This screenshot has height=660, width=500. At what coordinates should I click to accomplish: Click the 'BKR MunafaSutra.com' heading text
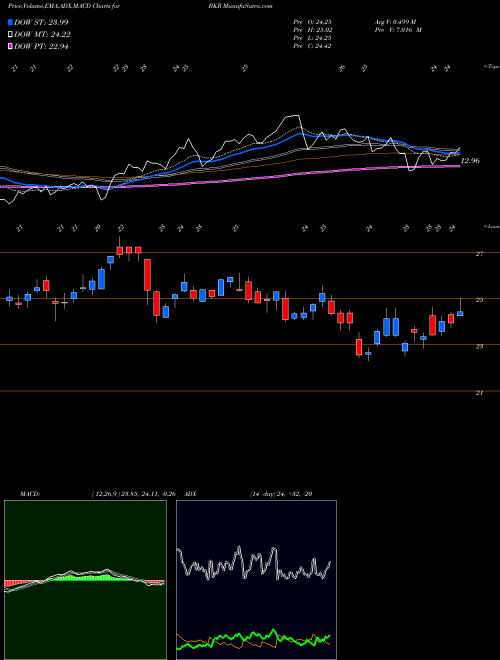pos(240,6)
